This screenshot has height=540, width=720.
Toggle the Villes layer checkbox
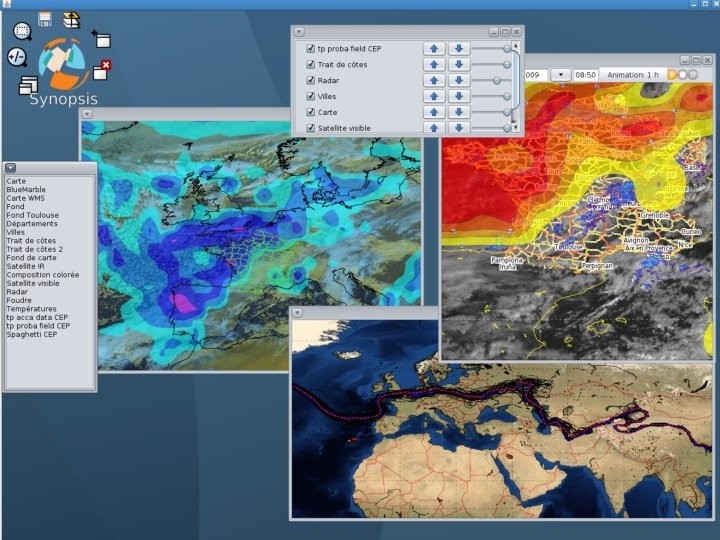point(310,96)
